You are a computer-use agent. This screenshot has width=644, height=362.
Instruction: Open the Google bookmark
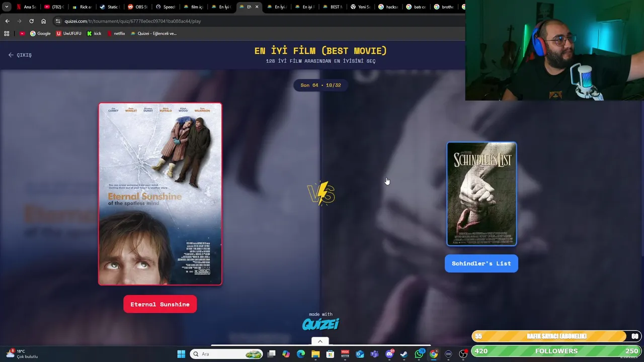click(x=40, y=34)
